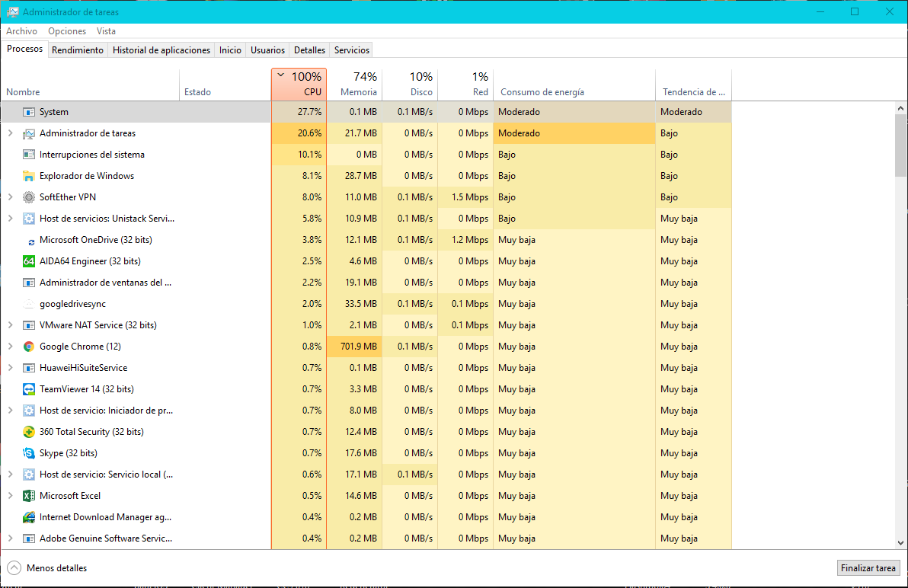This screenshot has height=588, width=908.
Task: Switch to the Servicios tab
Action: [351, 50]
